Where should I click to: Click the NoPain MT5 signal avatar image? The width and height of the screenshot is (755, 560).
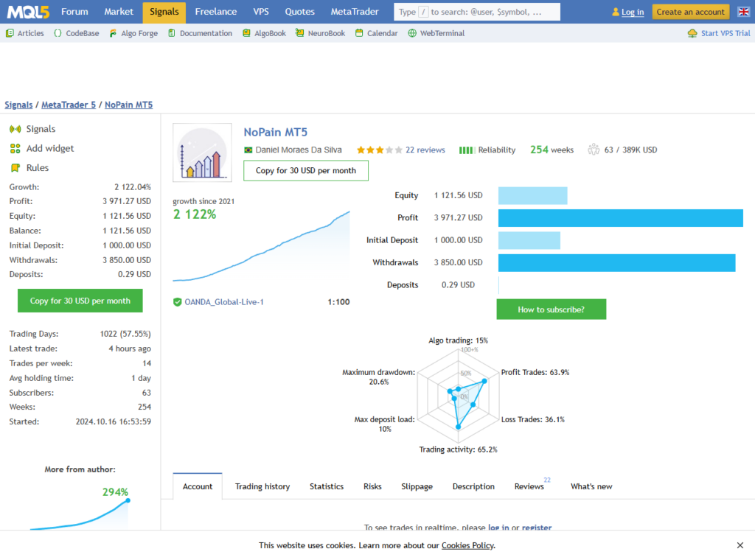202,153
